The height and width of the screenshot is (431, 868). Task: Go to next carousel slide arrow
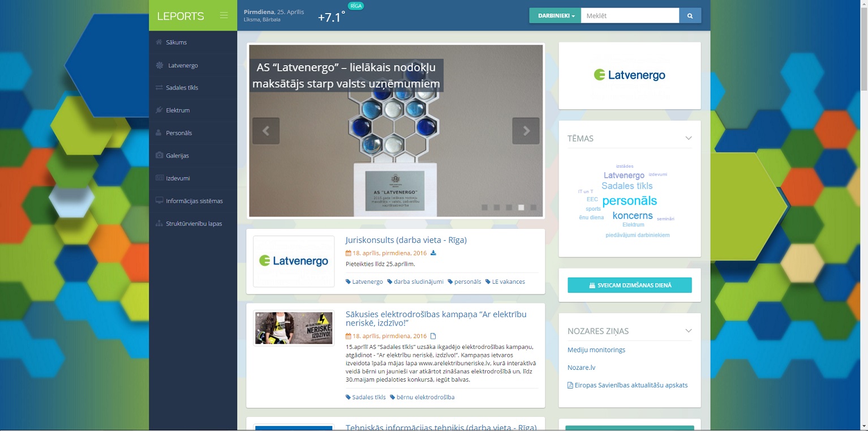[526, 131]
